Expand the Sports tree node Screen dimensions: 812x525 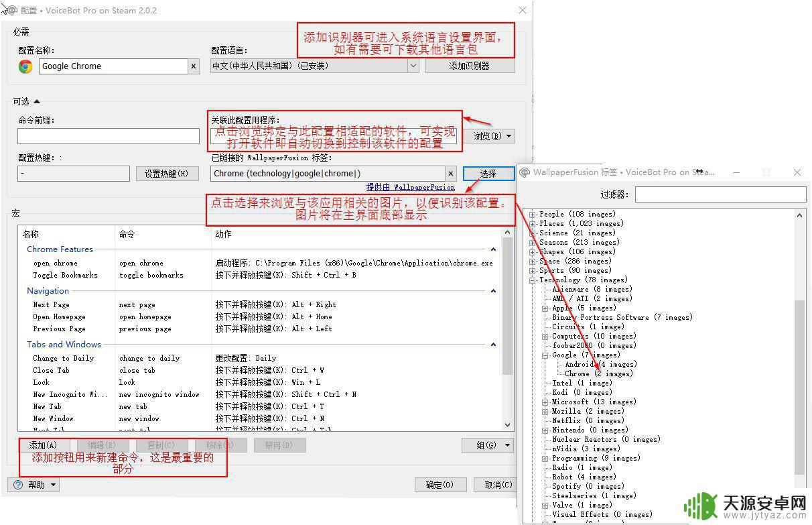click(x=533, y=271)
